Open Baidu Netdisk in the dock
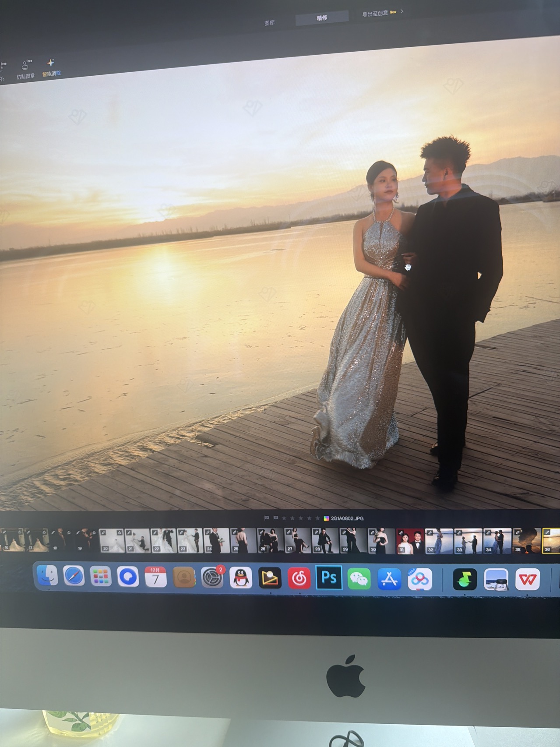This screenshot has width=560, height=747. point(419,579)
